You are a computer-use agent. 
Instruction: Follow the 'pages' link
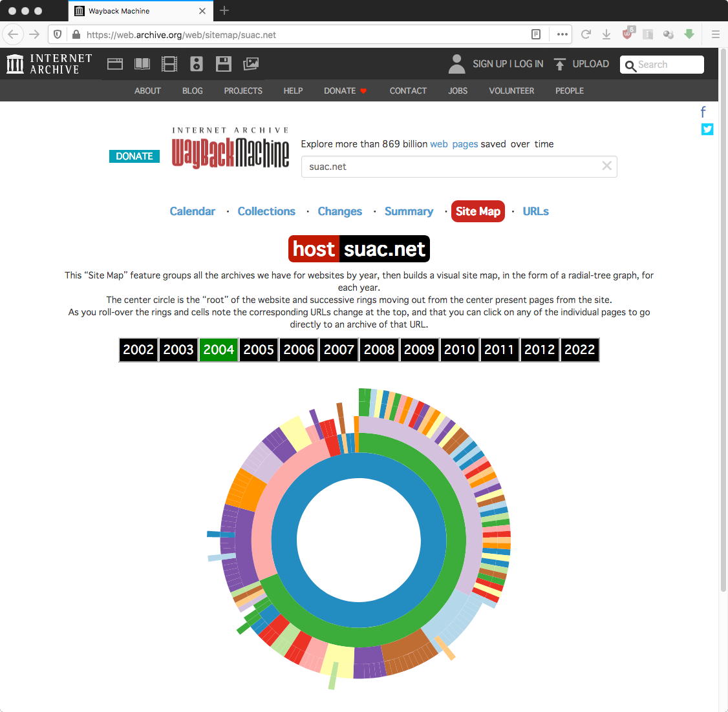point(465,144)
